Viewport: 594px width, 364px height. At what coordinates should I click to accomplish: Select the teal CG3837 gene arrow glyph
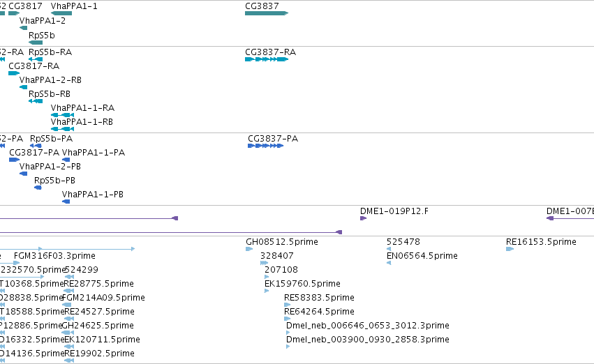point(267,13)
